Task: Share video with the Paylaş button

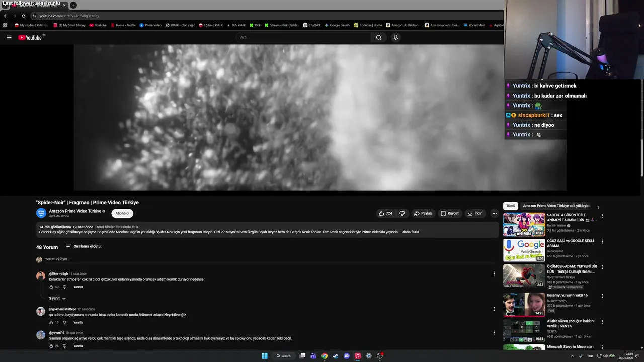Action: (423, 213)
